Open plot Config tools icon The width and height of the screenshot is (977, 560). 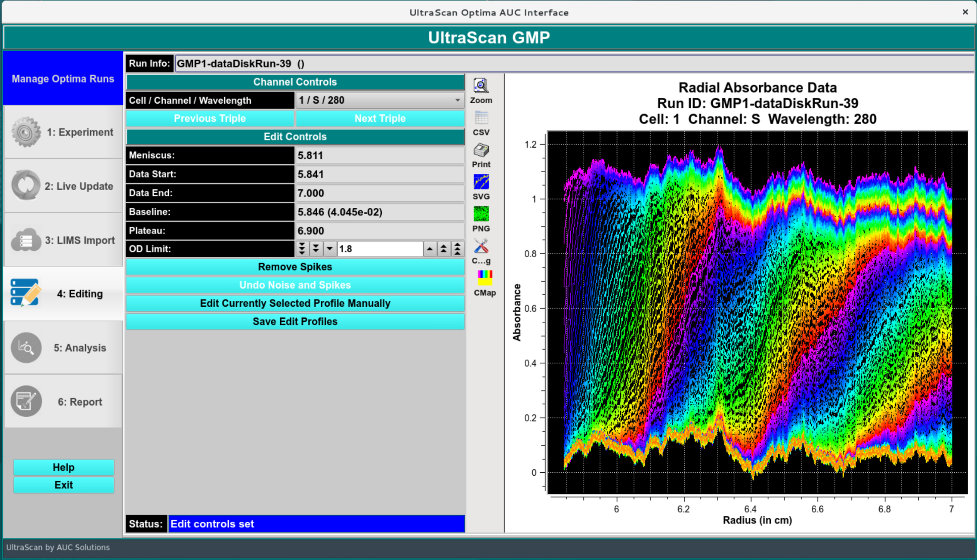click(481, 247)
